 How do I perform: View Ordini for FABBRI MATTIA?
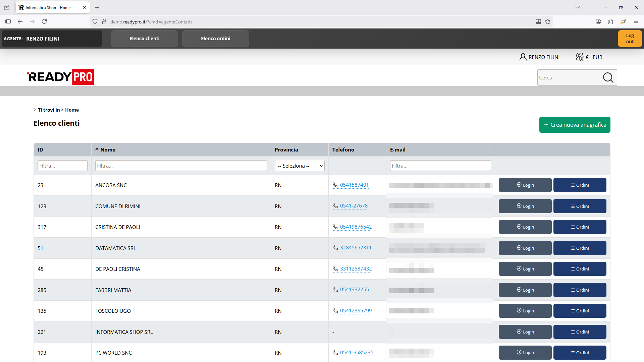(580, 290)
